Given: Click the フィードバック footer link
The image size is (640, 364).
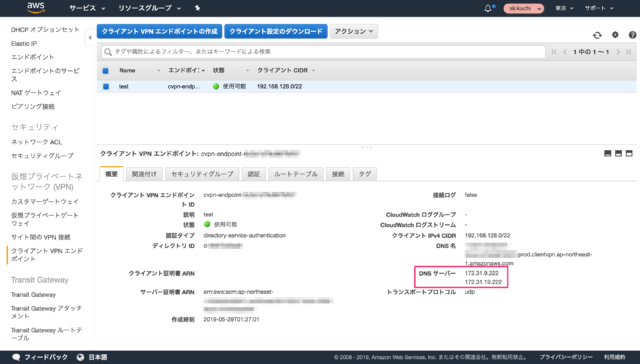Looking at the screenshot, I should pyautogui.click(x=46, y=357).
